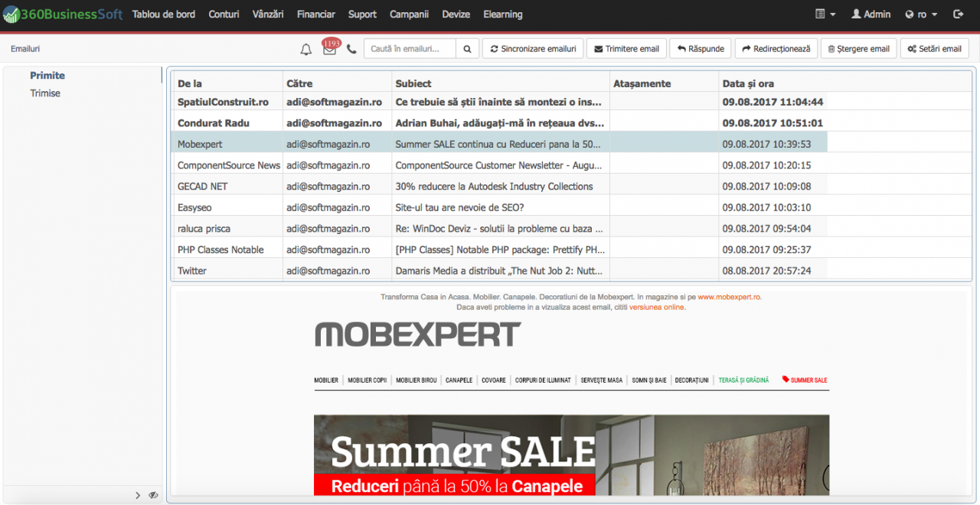Click CORPURI DE ILUMINAT newsletter link

tap(543, 380)
